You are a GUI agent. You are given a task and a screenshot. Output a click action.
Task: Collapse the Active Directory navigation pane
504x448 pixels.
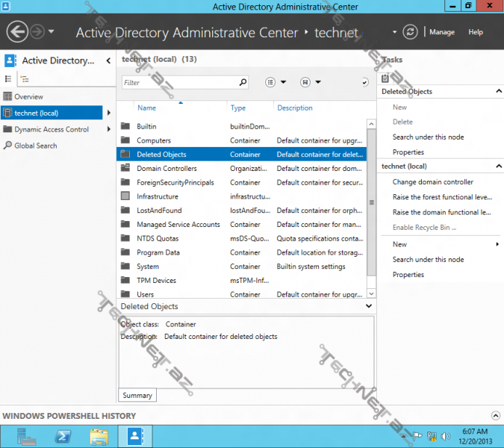[109, 60]
